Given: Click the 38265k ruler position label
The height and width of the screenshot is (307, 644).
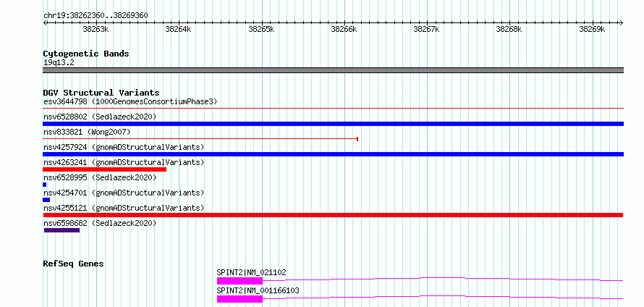Looking at the screenshot, I should click(262, 30).
